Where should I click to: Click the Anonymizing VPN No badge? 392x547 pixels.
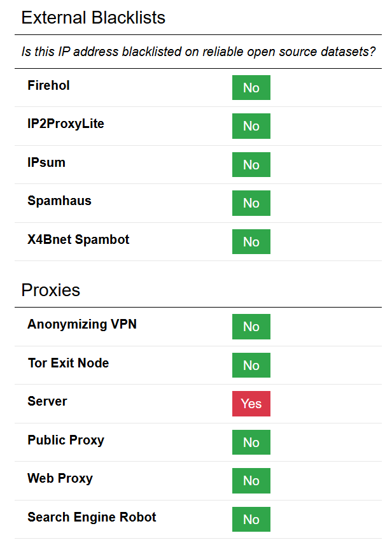click(251, 327)
